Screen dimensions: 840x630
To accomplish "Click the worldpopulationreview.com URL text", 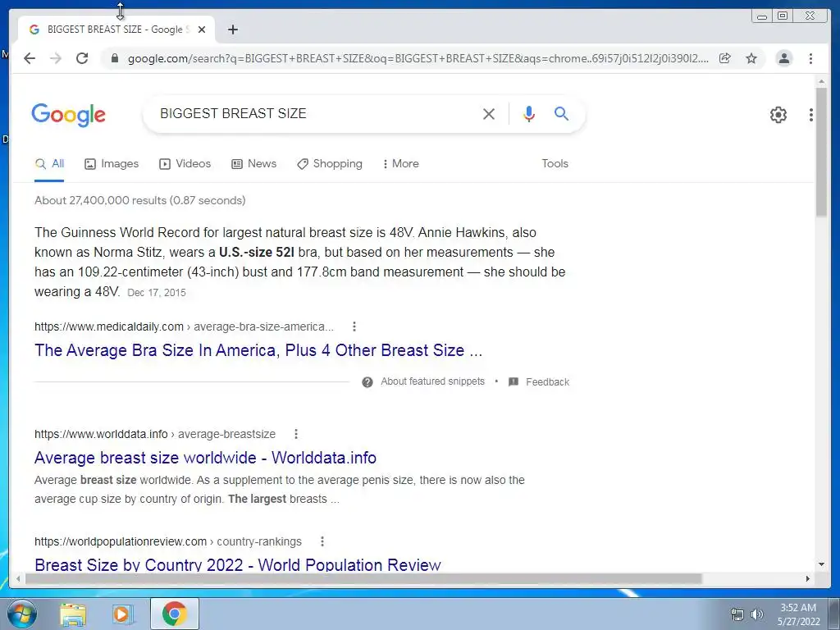I will click(x=167, y=541).
